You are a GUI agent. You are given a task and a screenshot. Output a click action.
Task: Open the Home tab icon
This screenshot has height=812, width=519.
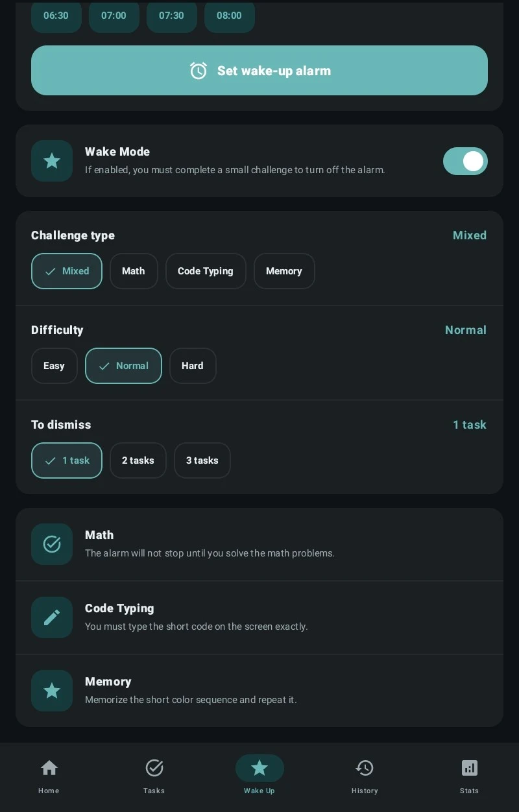(x=49, y=769)
